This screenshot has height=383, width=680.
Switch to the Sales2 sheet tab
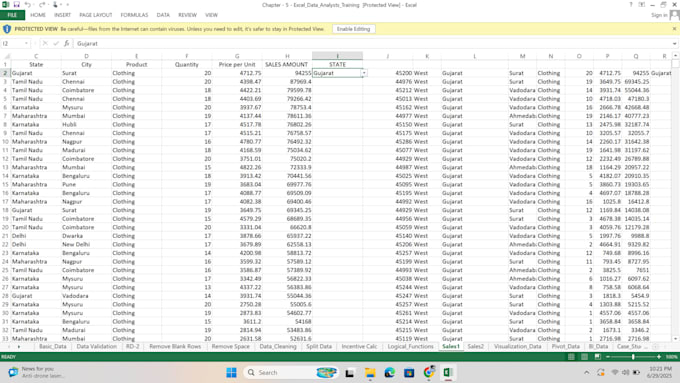476,347
